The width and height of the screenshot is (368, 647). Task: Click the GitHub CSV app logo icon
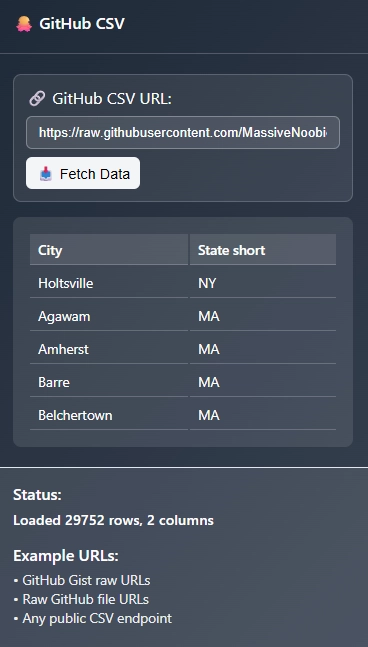pos(24,24)
